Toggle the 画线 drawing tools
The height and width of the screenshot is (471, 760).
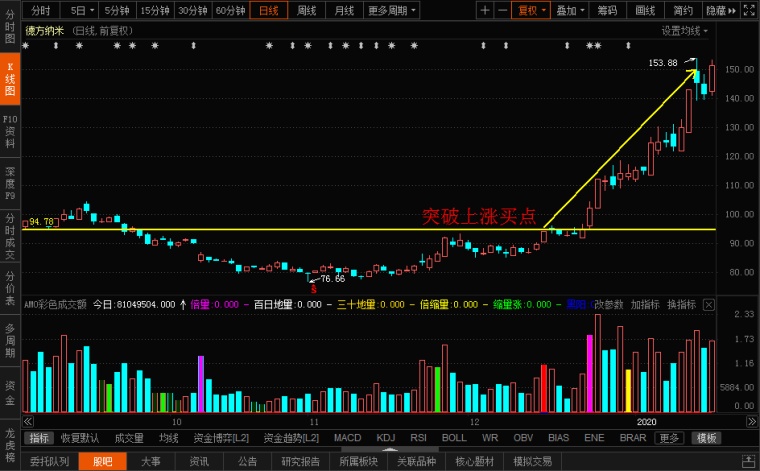point(645,11)
